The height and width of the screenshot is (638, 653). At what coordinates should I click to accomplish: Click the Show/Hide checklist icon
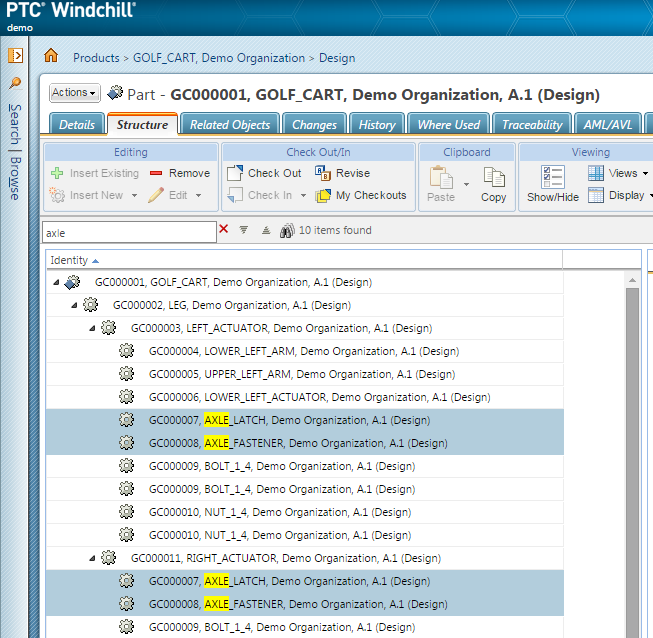click(553, 177)
